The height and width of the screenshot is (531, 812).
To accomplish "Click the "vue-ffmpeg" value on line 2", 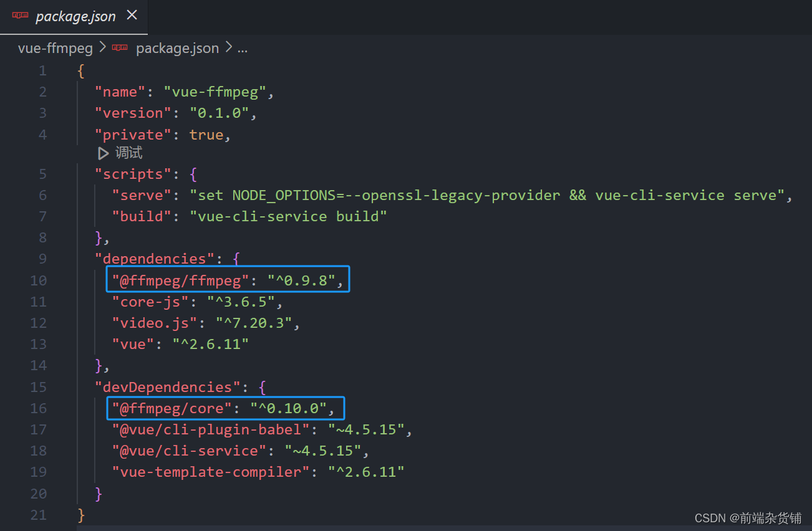I will tap(215, 92).
